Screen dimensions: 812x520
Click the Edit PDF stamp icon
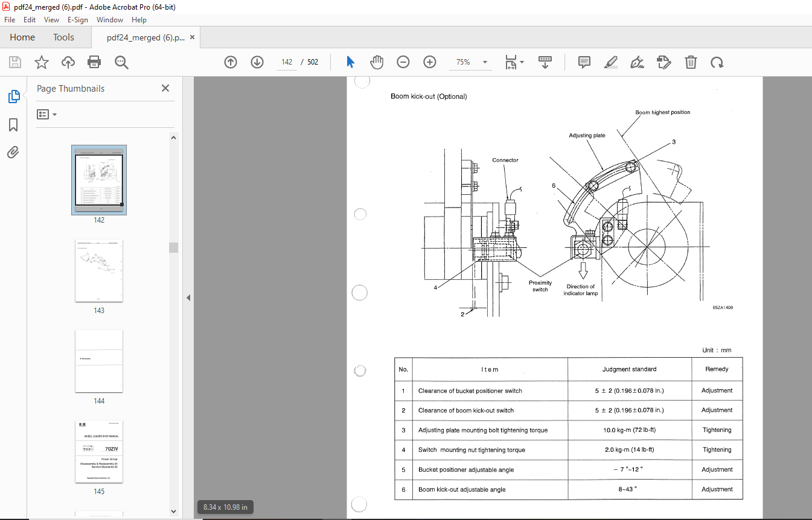pyautogui.click(x=664, y=62)
